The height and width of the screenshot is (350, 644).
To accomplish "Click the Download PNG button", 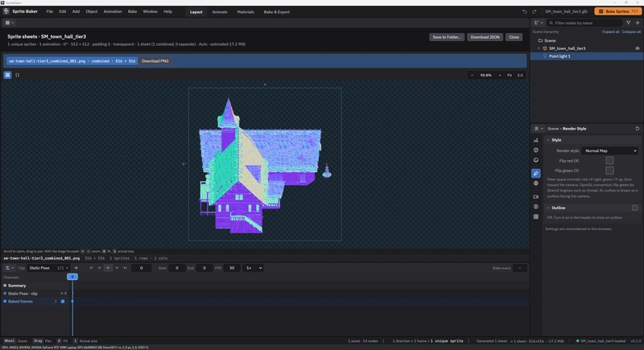I will pos(155,61).
